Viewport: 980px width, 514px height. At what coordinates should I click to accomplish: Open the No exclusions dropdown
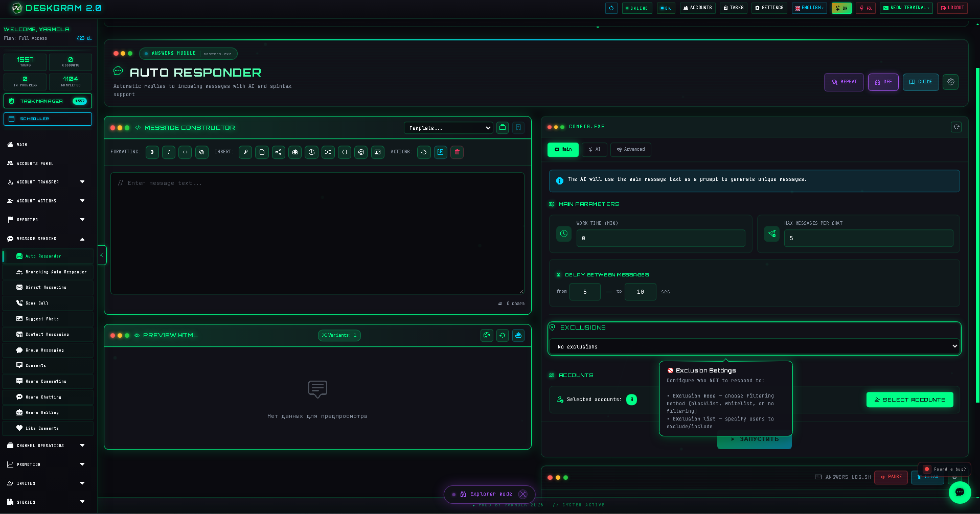tap(755, 346)
